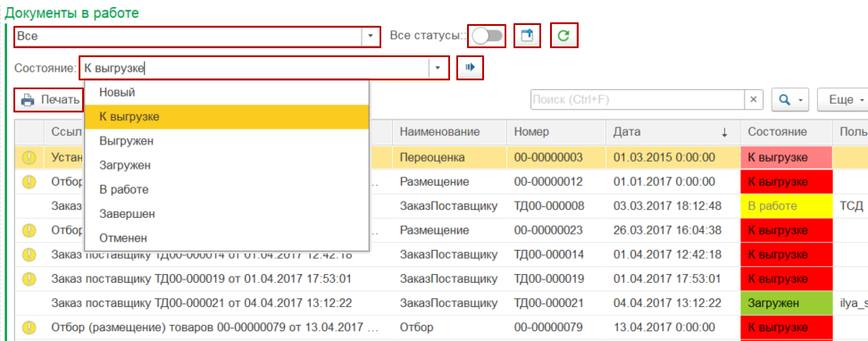Click the Все document type input field
Viewport: 868px width, 341px height.
pyautogui.click(x=188, y=37)
